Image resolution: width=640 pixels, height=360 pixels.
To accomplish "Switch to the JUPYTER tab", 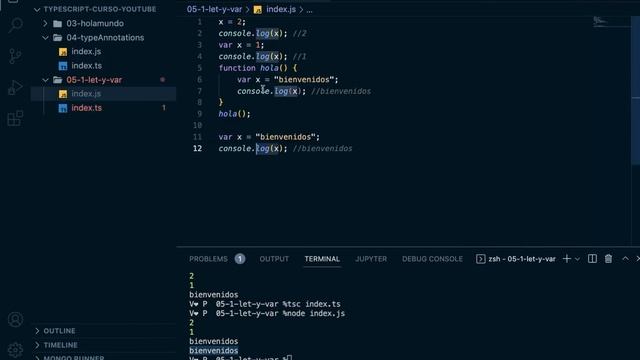I will click(371, 259).
